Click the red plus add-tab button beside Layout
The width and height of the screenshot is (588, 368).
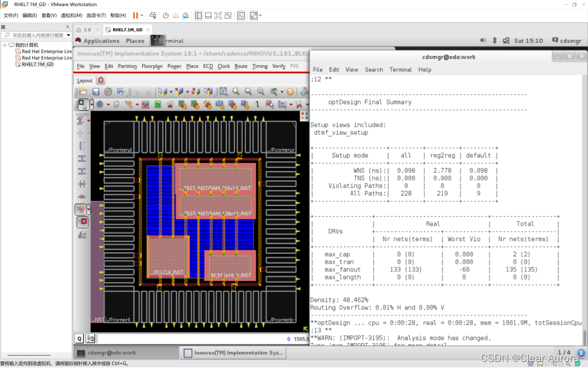click(101, 80)
